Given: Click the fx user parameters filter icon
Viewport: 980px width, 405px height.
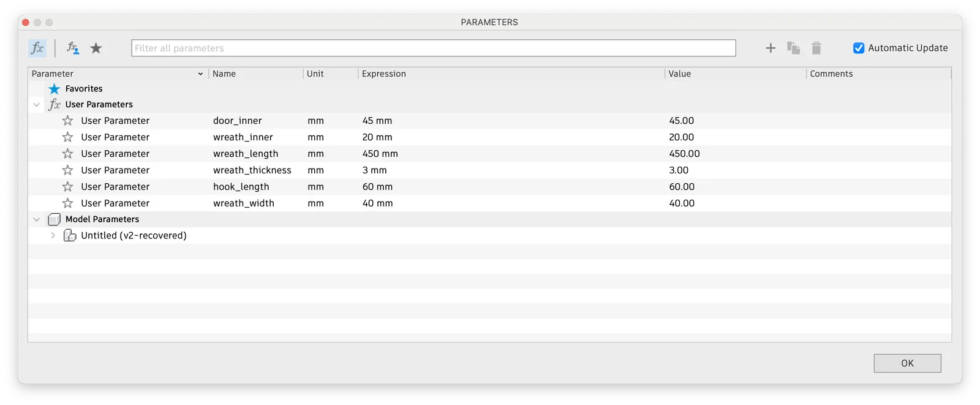Looking at the screenshot, I should click(x=37, y=48).
